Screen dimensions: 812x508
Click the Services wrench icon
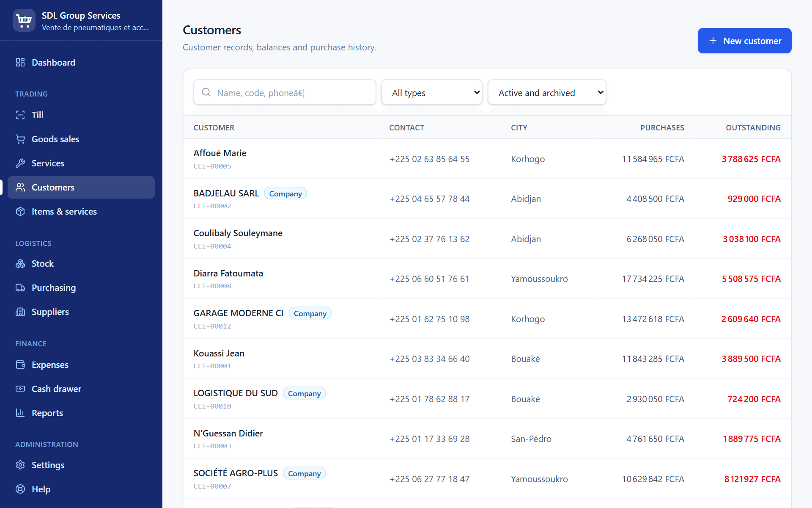click(20, 163)
